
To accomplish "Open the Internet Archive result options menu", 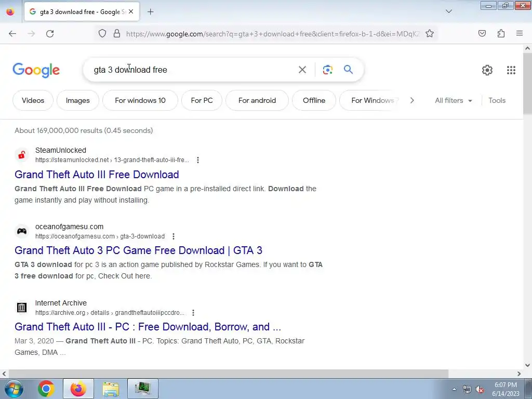I will point(193,312).
